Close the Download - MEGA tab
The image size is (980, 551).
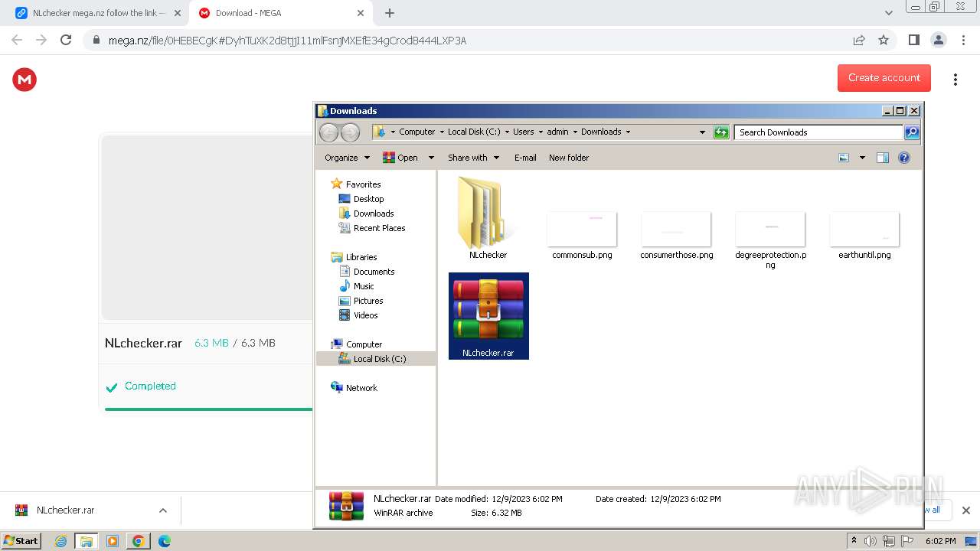[x=361, y=13]
